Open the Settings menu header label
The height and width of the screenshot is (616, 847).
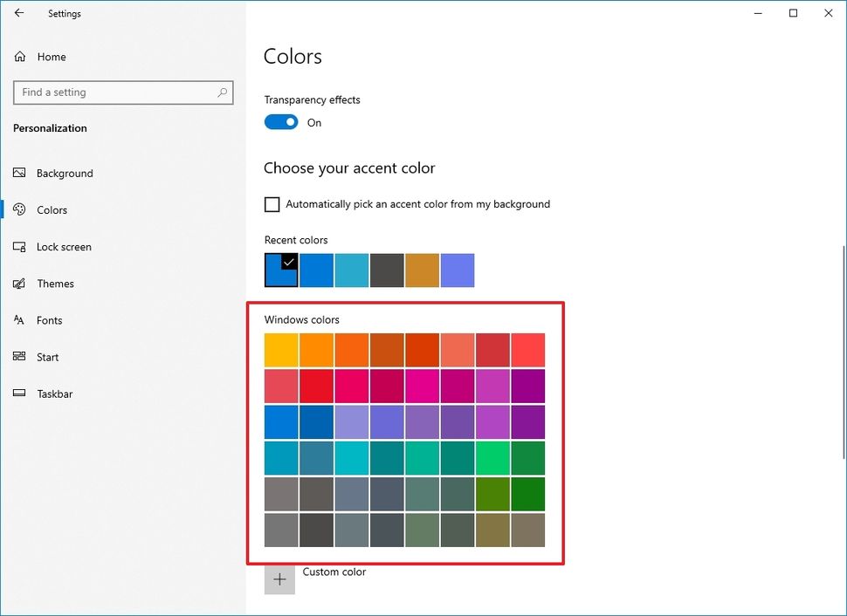(64, 13)
